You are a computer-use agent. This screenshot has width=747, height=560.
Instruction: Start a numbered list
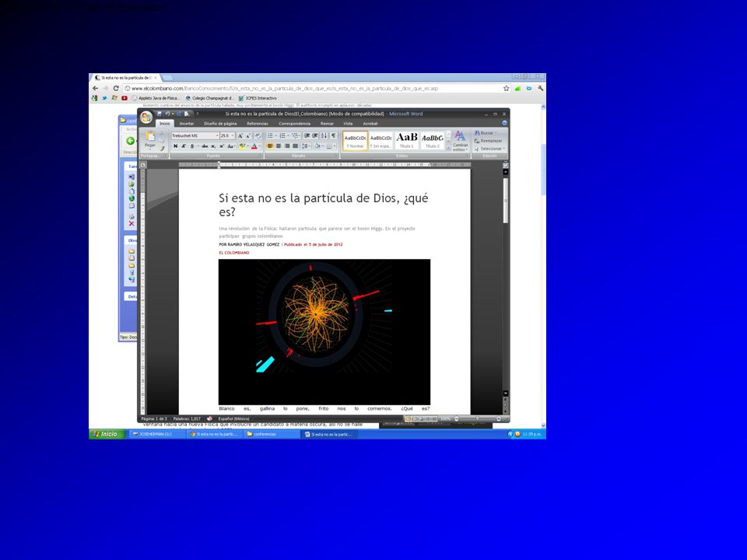(x=282, y=136)
